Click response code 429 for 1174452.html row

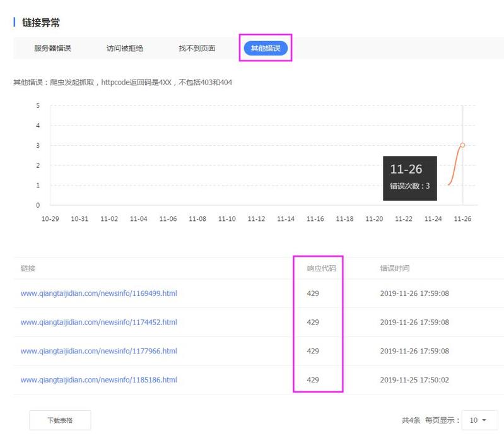click(313, 323)
